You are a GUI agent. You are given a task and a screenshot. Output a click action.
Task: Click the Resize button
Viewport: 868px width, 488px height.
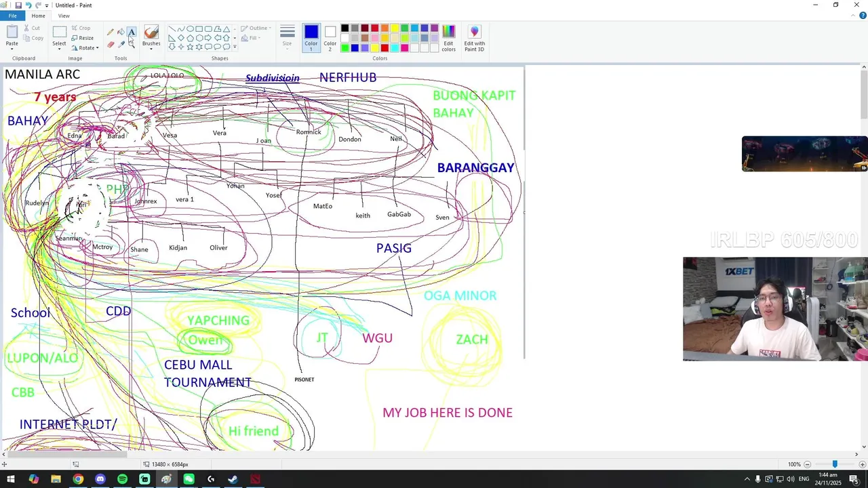pyautogui.click(x=81, y=38)
